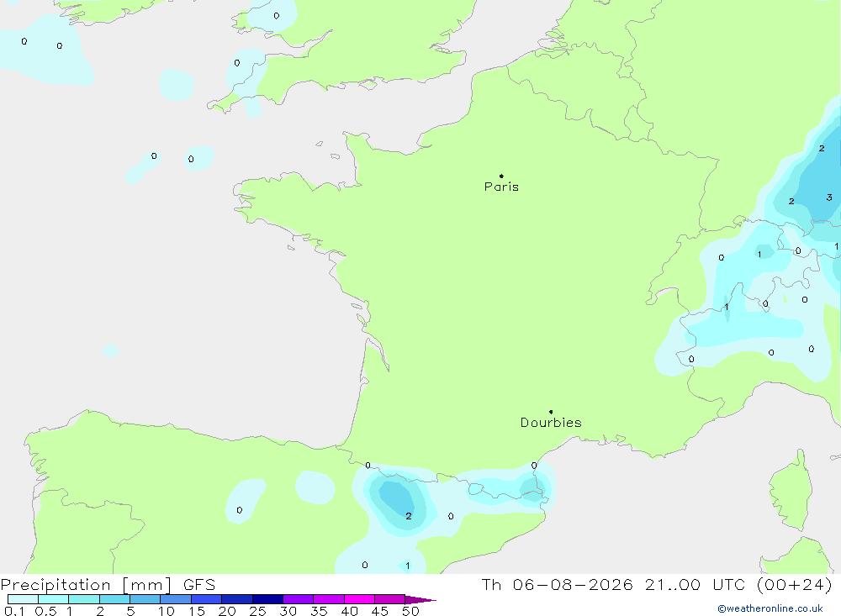Click the legend scale label '0.1'

[x=14, y=611]
